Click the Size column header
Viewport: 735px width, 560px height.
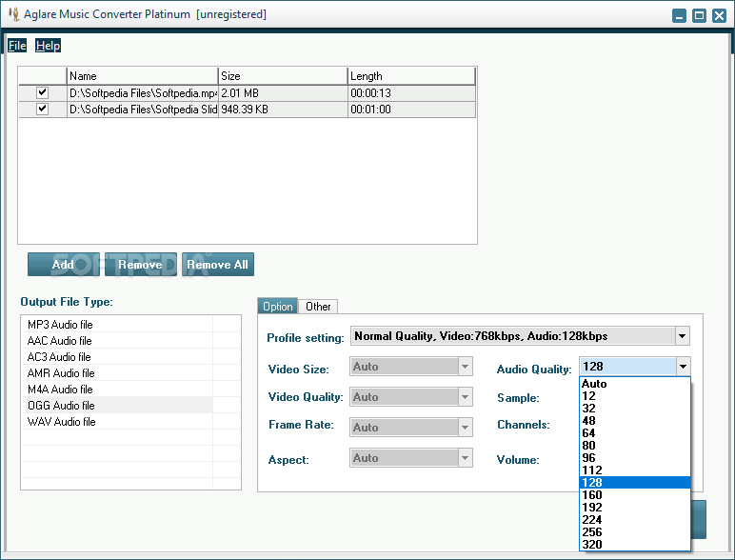coord(283,76)
